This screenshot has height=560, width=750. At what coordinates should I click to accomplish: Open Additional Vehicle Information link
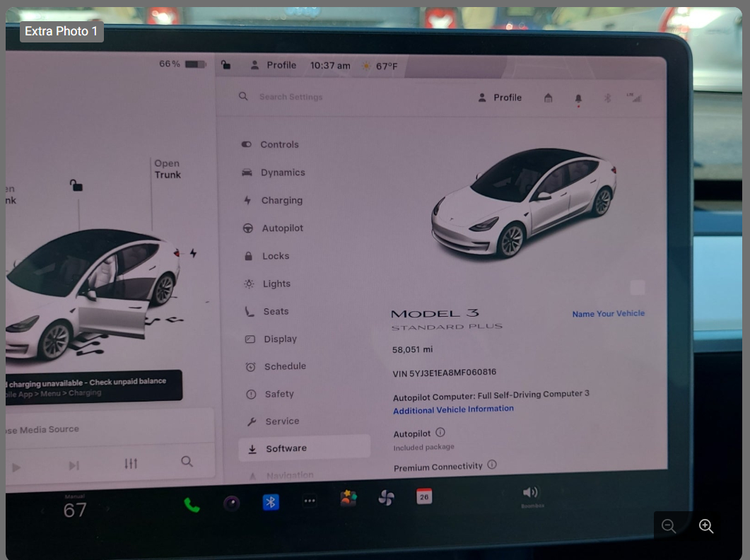(x=453, y=409)
